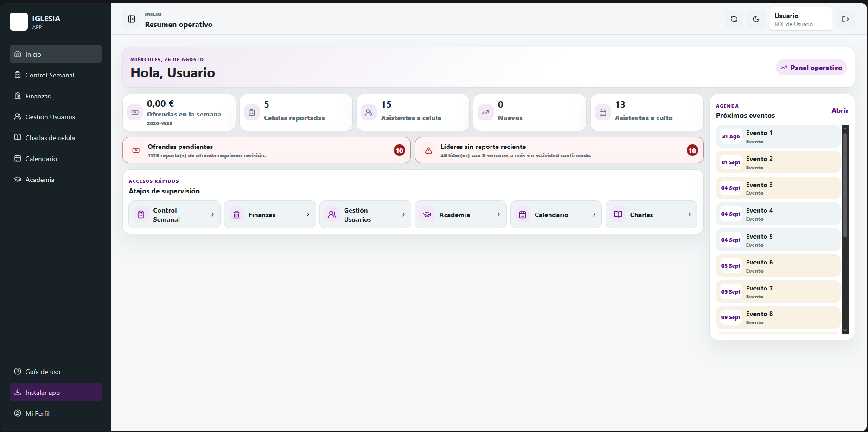Open Finanzas shortcut via its chevron
868x432 pixels.
(308, 214)
